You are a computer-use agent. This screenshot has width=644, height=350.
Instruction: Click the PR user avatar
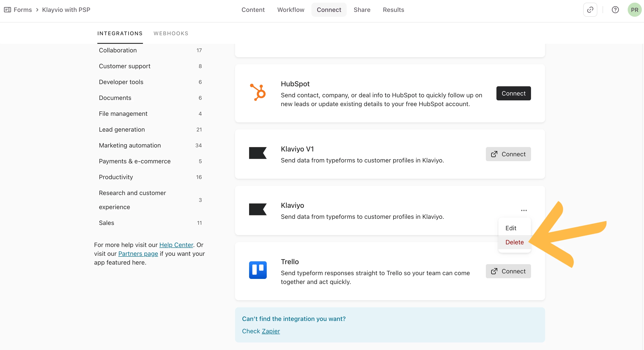coord(634,10)
